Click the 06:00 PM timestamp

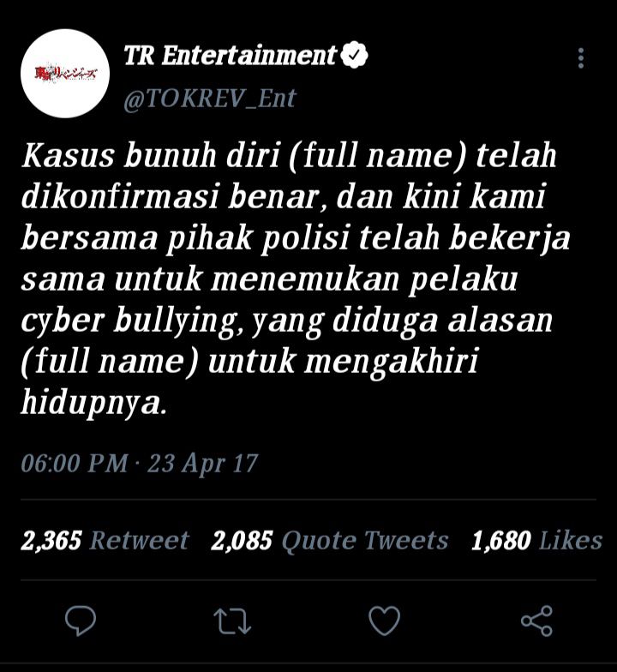(x=75, y=463)
